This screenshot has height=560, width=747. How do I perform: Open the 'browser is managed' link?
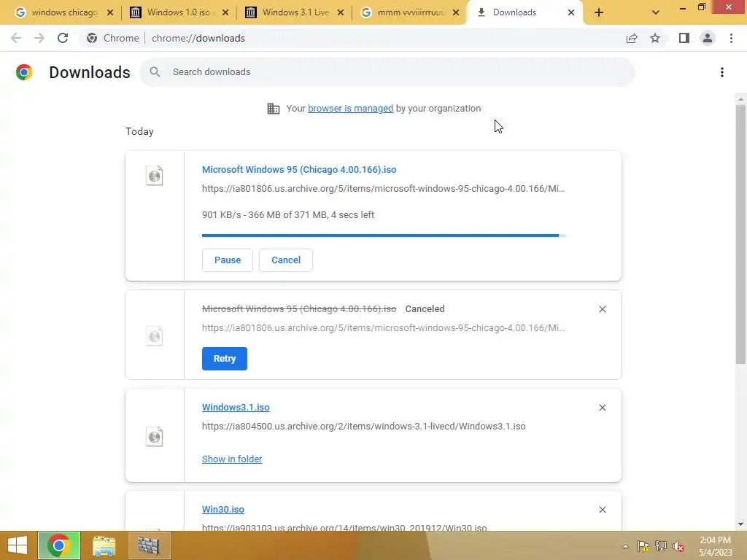(351, 109)
